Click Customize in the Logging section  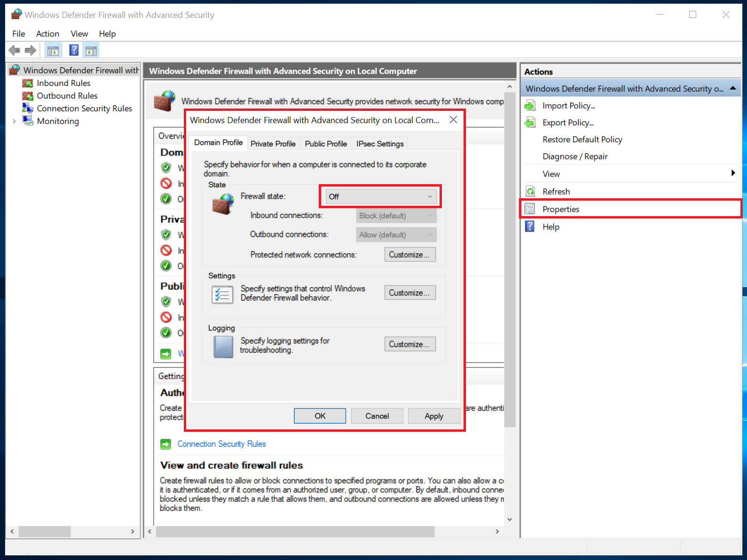click(x=410, y=344)
